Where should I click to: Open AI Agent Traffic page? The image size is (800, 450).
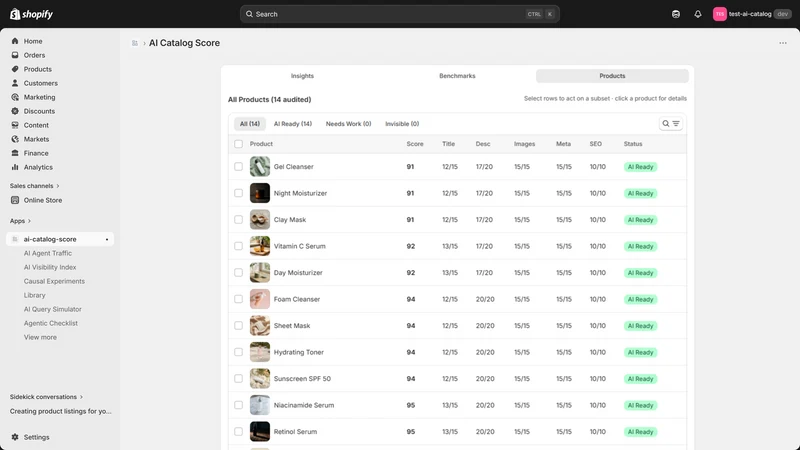pos(48,253)
